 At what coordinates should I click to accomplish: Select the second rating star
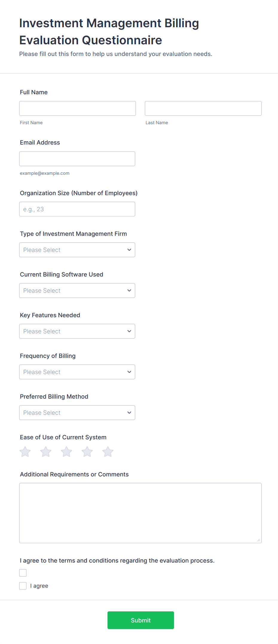click(46, 452)
